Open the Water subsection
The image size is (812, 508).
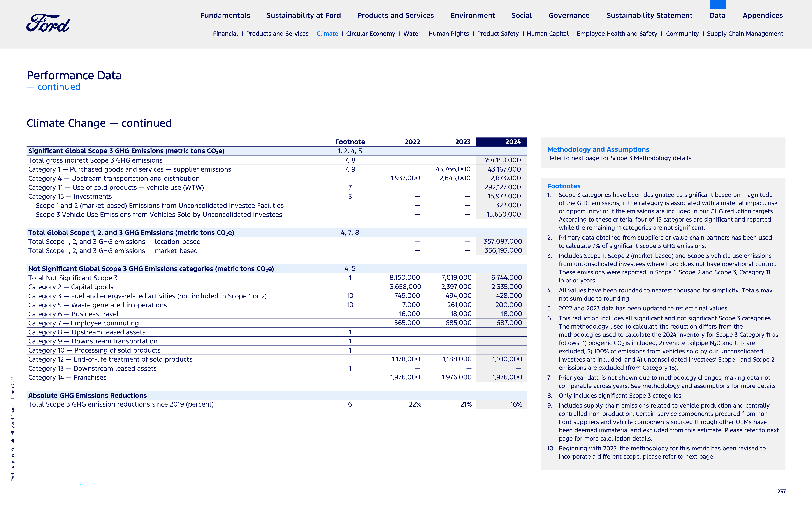pyautogui.click(x=412, y=34)
